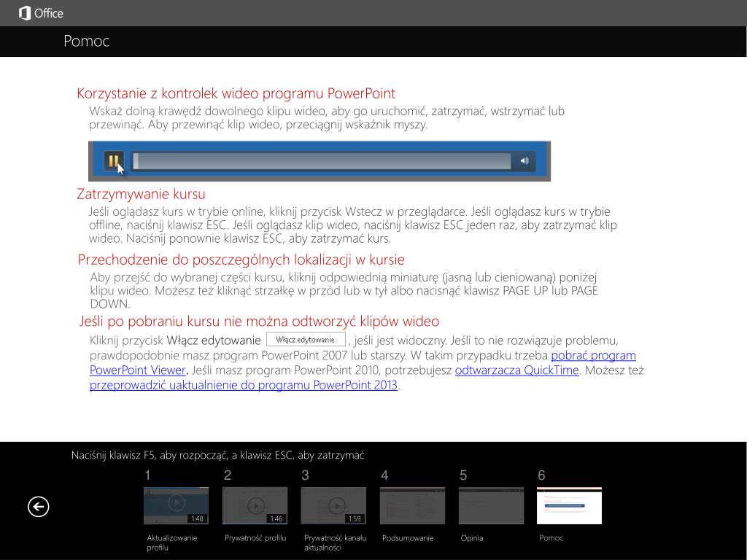Click the Włącz edytowanie button image
Screen dimensions: 747x560
coord(306,340)
